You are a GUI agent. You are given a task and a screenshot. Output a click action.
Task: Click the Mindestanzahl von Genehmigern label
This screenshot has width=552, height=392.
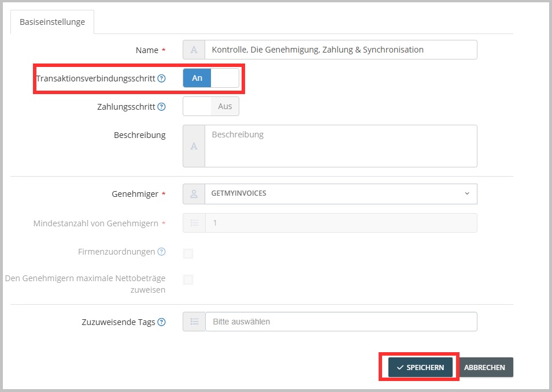pos(96,223)
